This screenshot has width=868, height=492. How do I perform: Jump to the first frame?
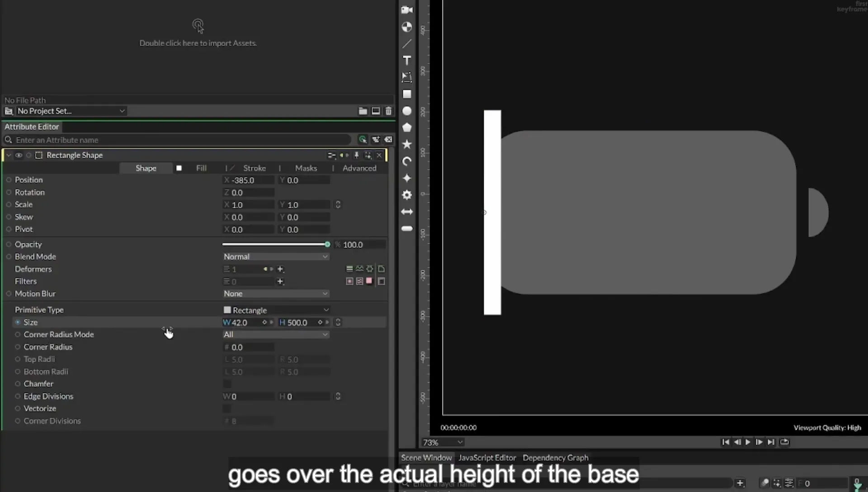tap(725, 442)
